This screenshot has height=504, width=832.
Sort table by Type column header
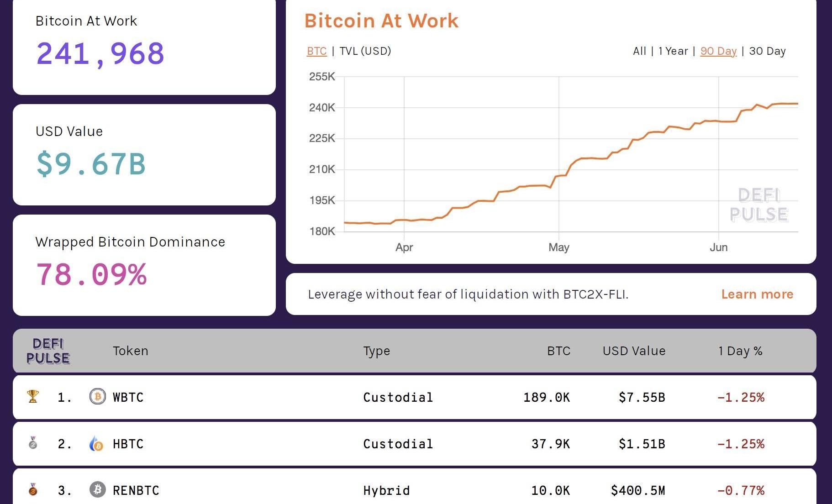point(376,351)
